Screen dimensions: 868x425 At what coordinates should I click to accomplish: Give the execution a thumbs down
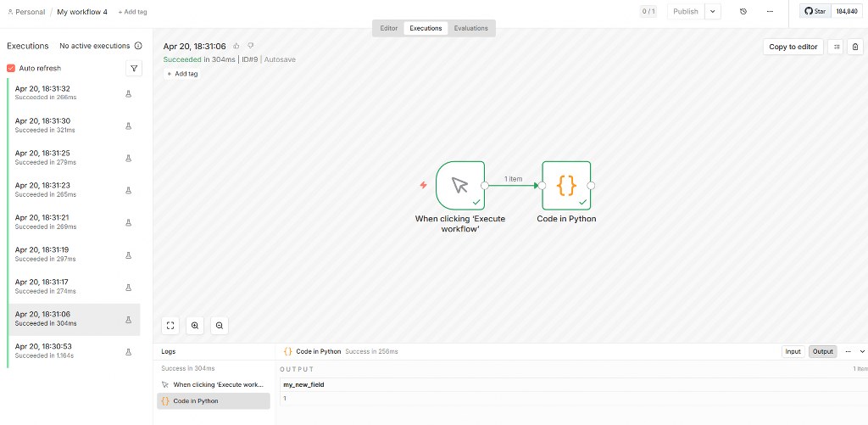tap(250, 46)
